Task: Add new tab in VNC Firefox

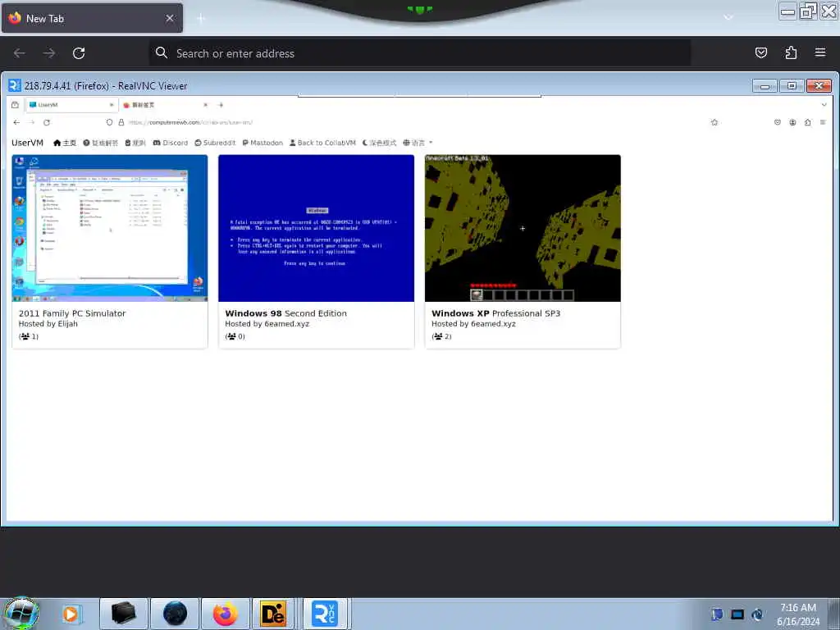Action: point(221,105)
